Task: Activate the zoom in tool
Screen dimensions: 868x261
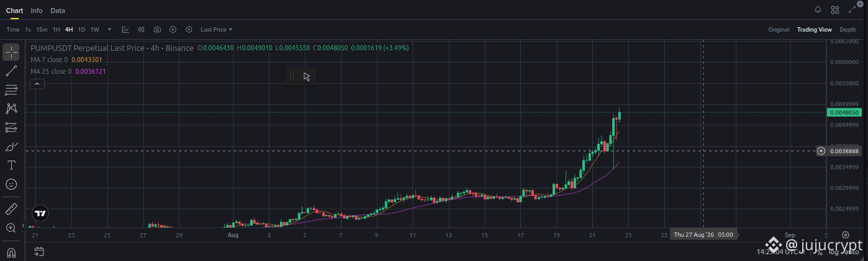Action: point(11,228)
